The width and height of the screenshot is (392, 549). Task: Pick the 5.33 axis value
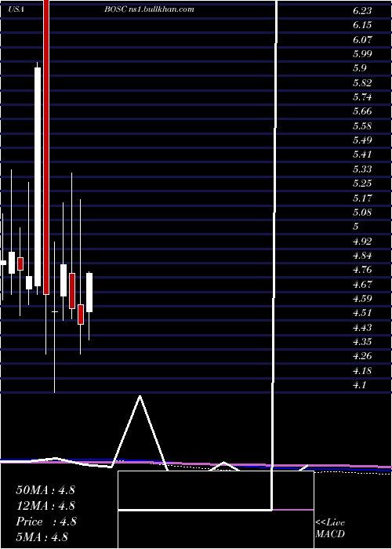[x=362, y=169]
